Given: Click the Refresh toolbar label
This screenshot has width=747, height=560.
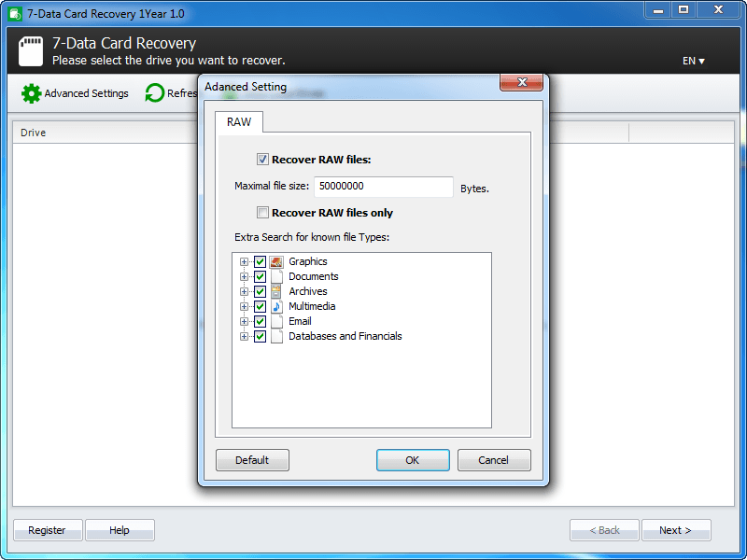Looking at the screenshot, I should click(182, 93).
